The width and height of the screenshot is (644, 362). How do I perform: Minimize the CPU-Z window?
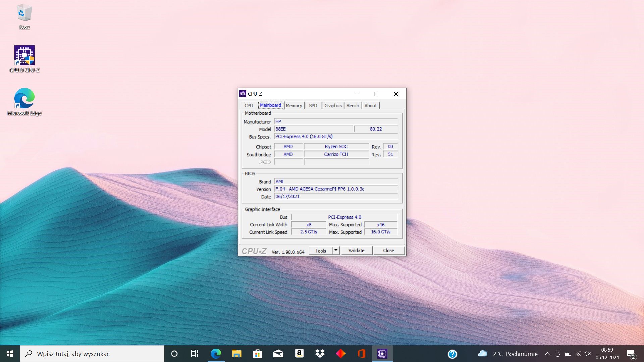tap(357, 94)
